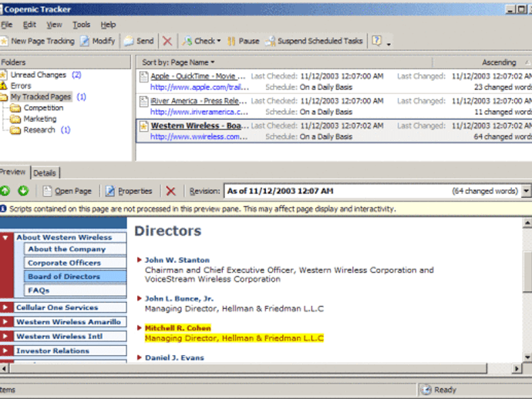Click the green up arrow previous change icon

5,191
